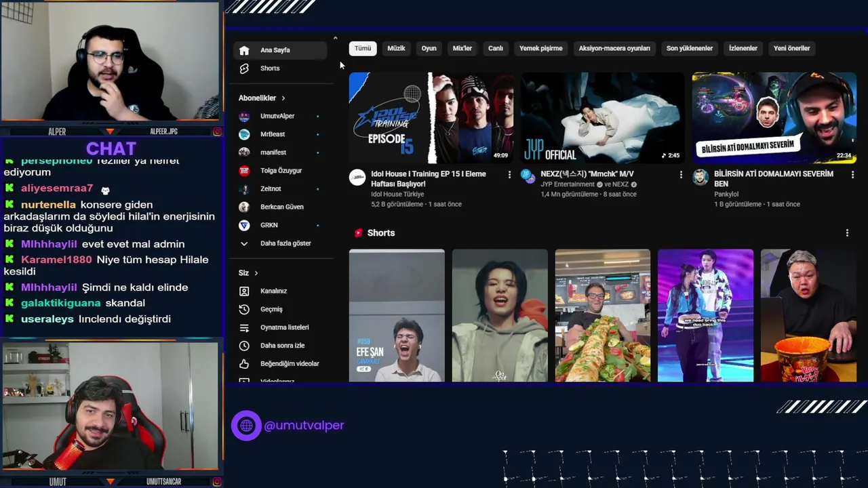Open the Shorts shelf options menu
Image resolution: width=868 pixels, height=488 pixels.
pyautogui.click(x=847, y=233)
